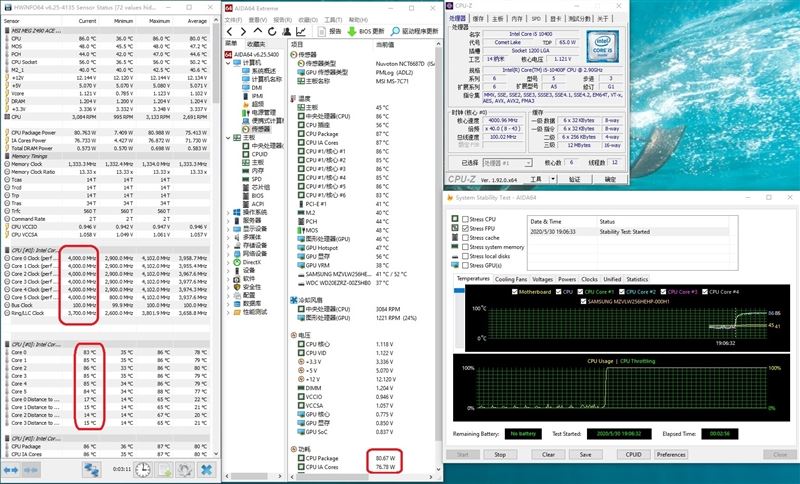Screen dimensions: 800x484
Task: Click blue slider bar left of temperature graph
Action: point(459,291)
